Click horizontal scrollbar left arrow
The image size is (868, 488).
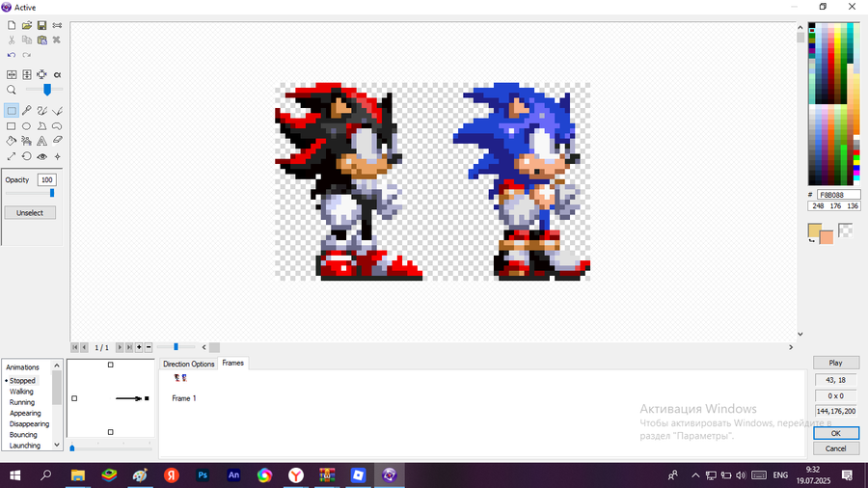[x=203, y=347]
